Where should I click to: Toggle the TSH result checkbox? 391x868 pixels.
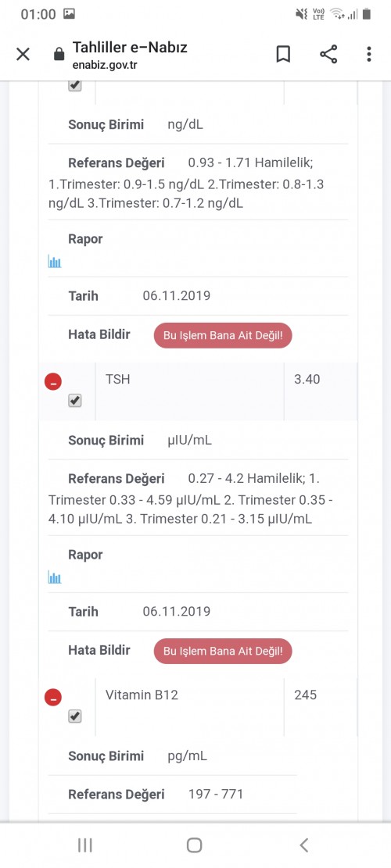click(x=75, y=401)
